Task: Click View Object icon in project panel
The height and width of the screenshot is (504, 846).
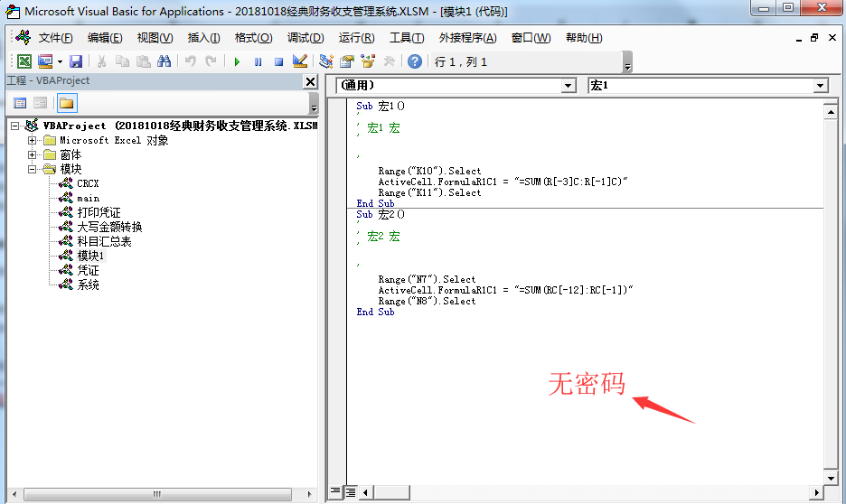Action: [41, 103]
